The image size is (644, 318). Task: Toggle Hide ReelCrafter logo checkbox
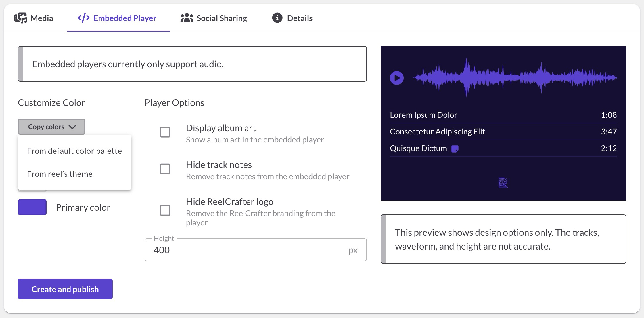pyautogui.click(x=165, y=211)
